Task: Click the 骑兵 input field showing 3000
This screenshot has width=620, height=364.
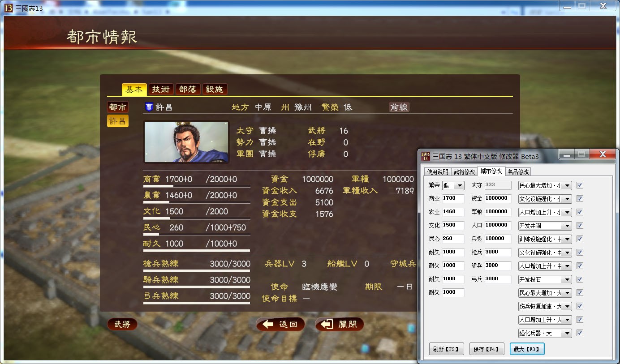Action: [498, 266]
